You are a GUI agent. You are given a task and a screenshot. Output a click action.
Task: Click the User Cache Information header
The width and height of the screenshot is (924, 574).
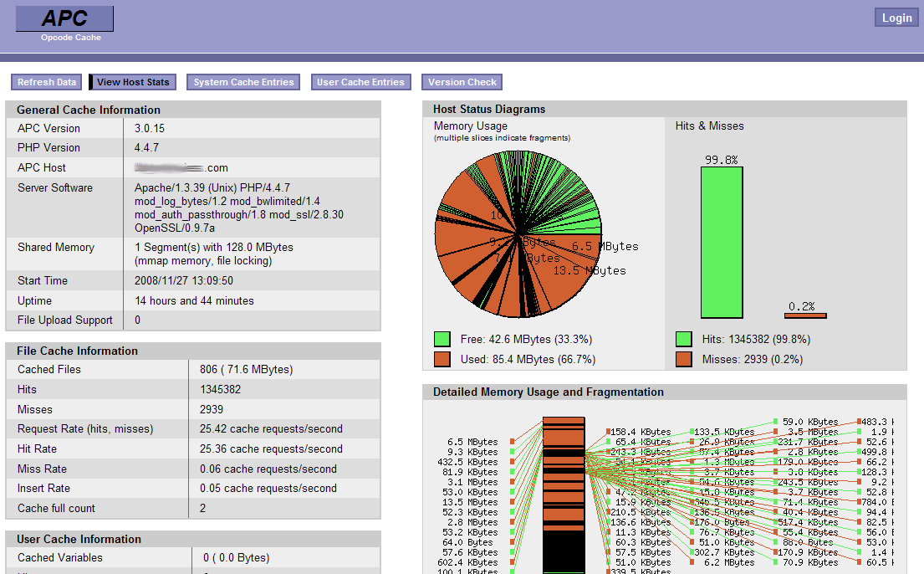tap(79, 539)
